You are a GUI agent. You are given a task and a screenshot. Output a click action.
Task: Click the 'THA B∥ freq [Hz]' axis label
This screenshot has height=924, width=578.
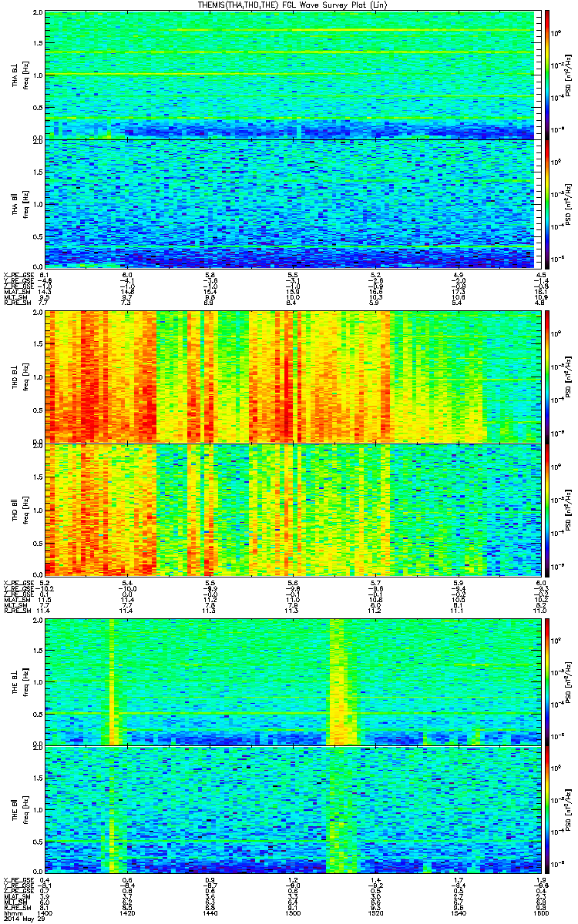tap(18, 203)
